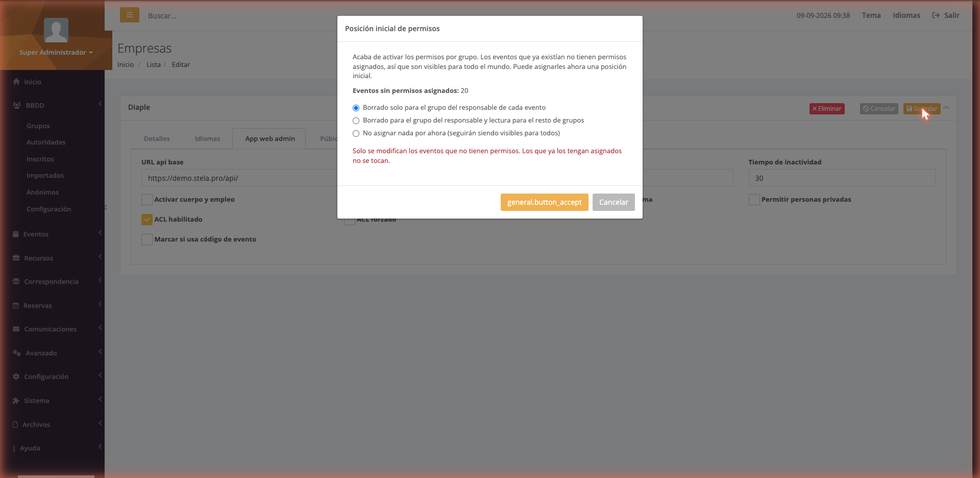Click the Comunicaciones envelope icon
This screenshot has height=478, width=980.
point(16,329)
